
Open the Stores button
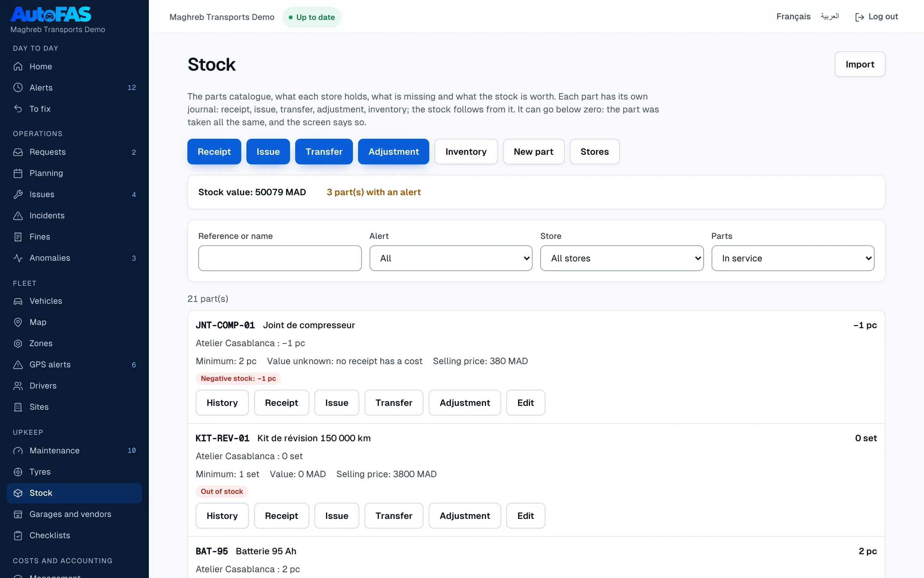595,152
